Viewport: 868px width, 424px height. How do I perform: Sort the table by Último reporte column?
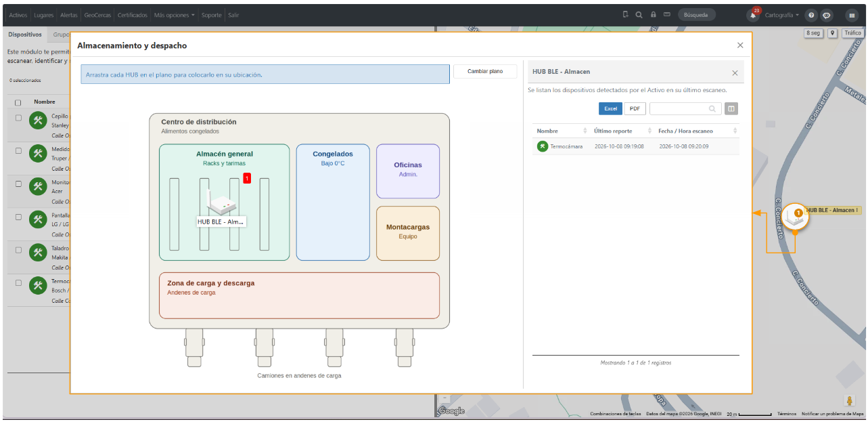pyautogui.click(x=622, y=131)
